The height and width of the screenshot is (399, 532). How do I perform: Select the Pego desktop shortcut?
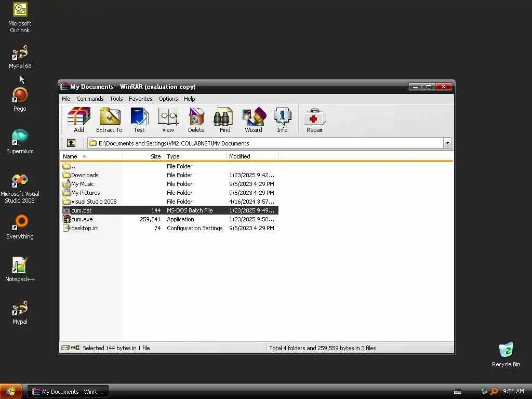coord(20,99)
